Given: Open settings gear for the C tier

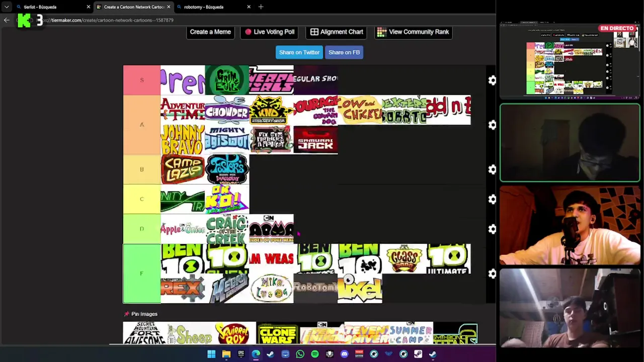Looking at the screenshot, I should [492, 199].
